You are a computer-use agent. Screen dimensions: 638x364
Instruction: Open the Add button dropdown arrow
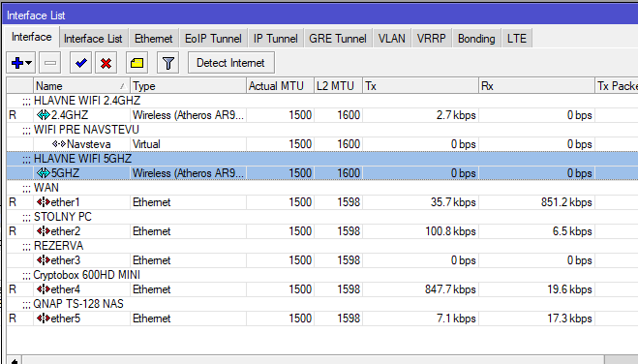click(29, 63)
